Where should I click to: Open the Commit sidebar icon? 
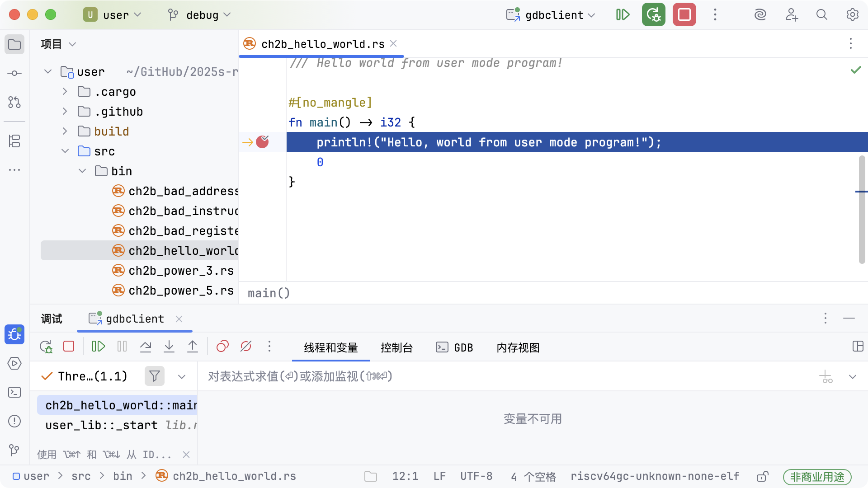click(14, 73)
